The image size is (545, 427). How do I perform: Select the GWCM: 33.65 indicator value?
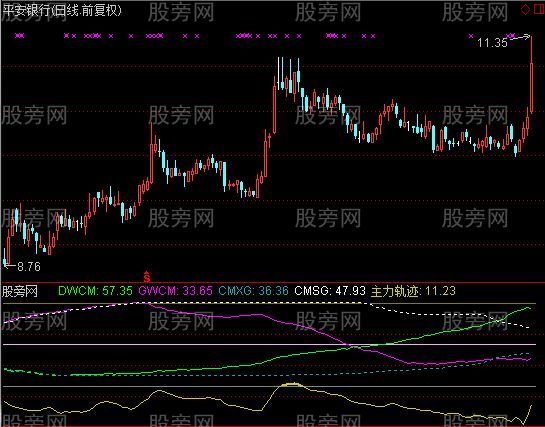click(176, 290)
